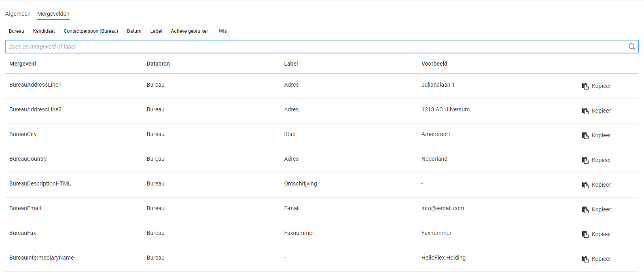Filter by Actieve gebruiker
This screenshot has height=275, width=644.
[x=189, y=31]
